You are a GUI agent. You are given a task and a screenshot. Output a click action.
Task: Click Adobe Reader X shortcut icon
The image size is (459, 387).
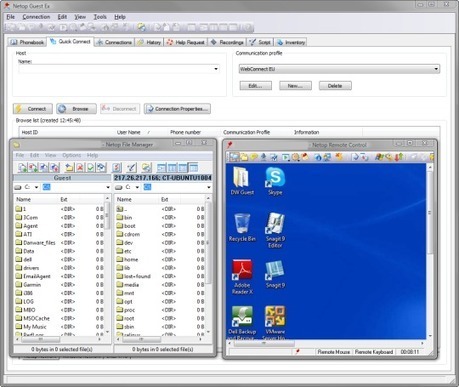pyautogui.click(x=242, y=277)
